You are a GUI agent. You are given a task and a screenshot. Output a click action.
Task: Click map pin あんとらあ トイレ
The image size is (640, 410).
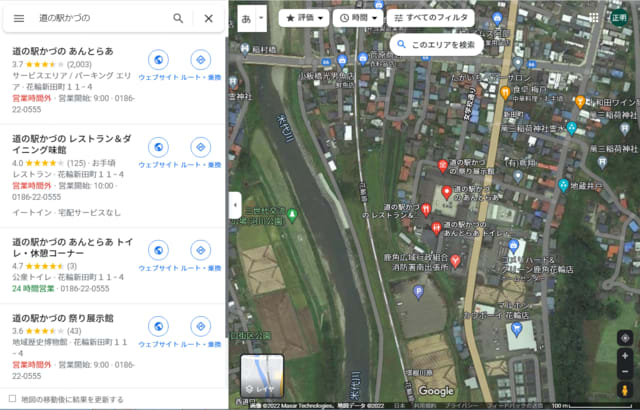pyautogui.click(x=436, y=228)
